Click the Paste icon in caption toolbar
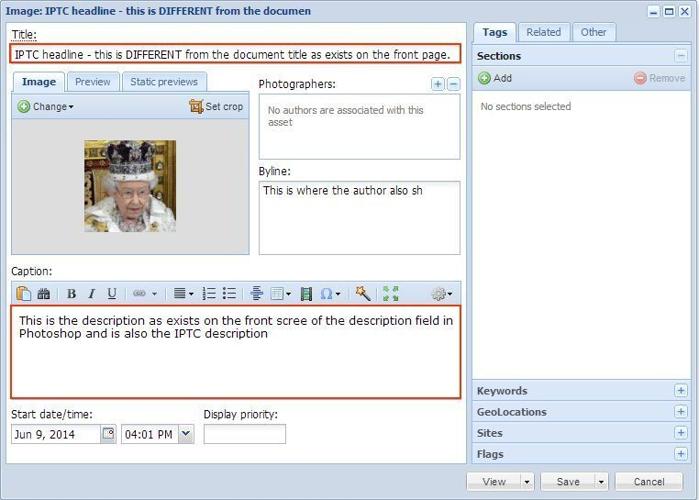 pos(24,294)
